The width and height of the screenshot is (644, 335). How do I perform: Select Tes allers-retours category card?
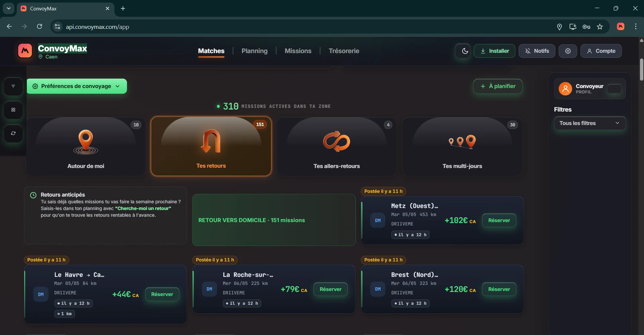(337, 146)
